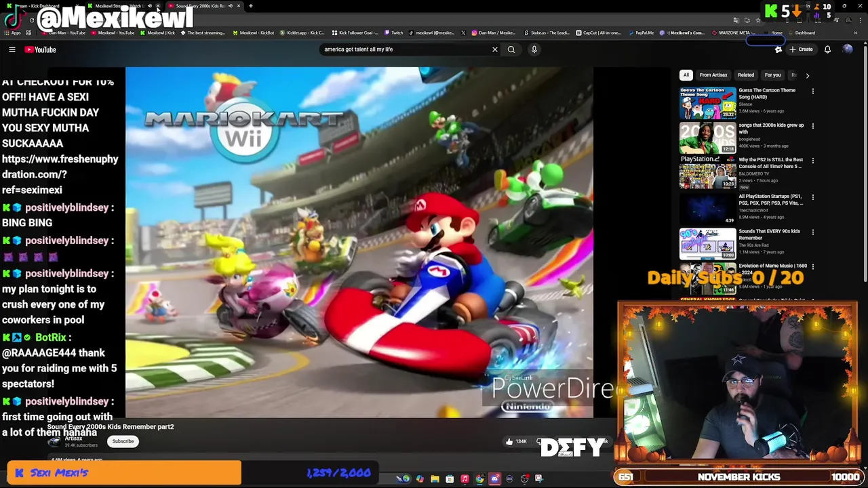Open the account avatar menu
This screenshot has width=868, height=488.
[848, 49]
